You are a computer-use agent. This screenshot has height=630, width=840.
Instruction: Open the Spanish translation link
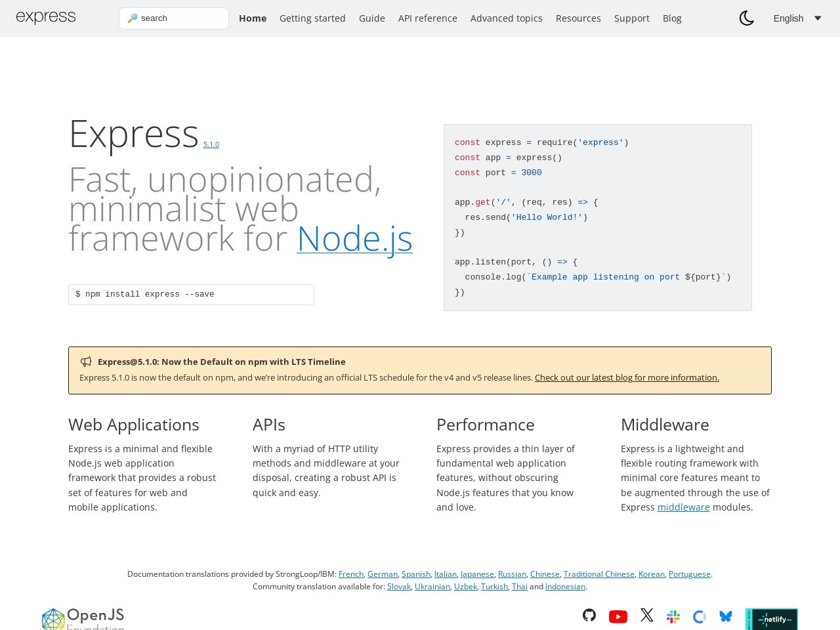[416, 574]
